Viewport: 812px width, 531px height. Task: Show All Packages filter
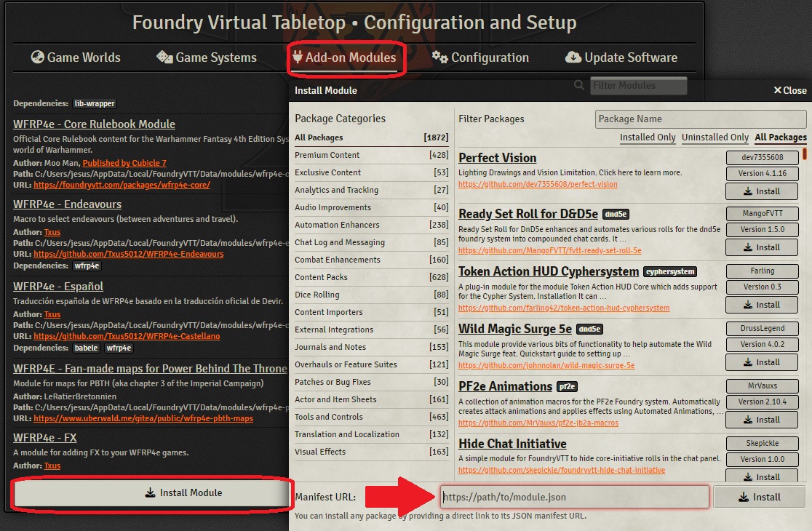(781, 137)
